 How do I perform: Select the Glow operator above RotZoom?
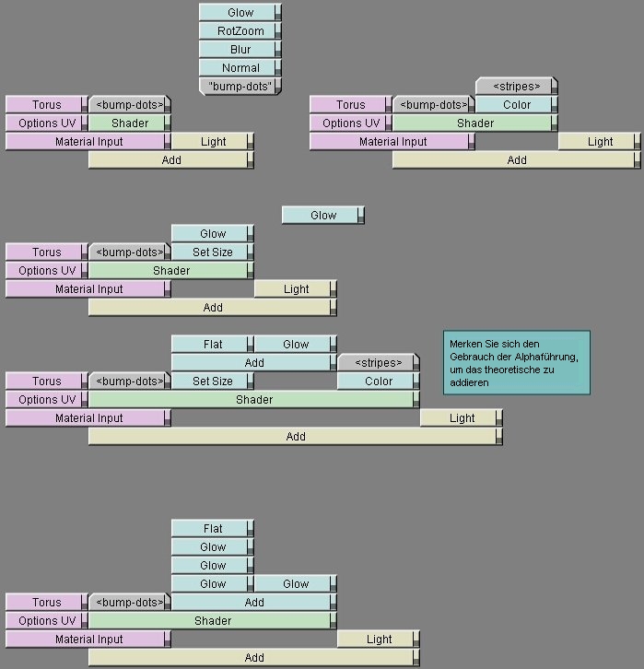(240, 12)
